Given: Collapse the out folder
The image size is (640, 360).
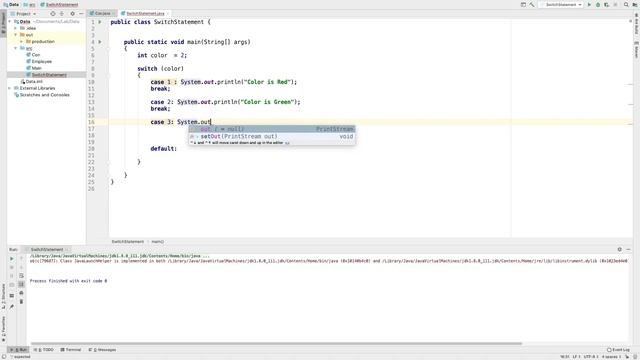Looking at the screenshot, I should pyautogui.click(x=16, y=35).
